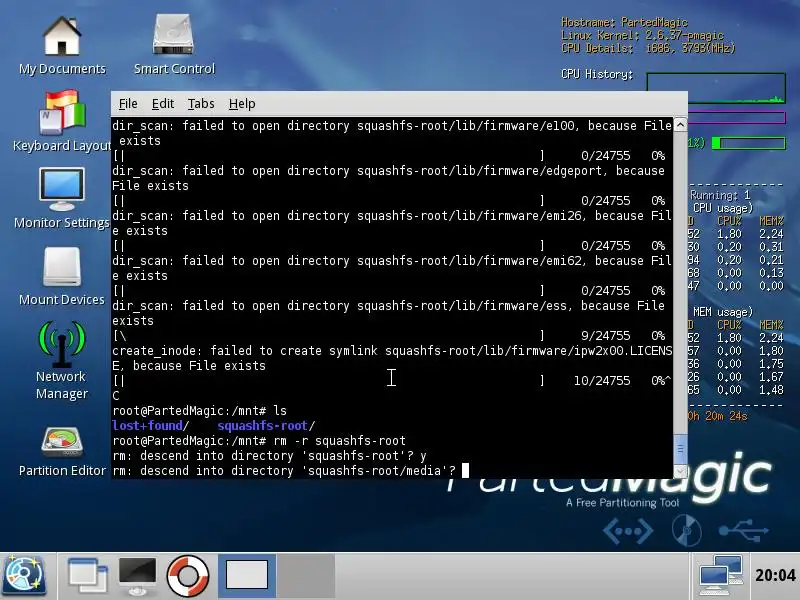The width and height of the screenshot is (800, 600).
Task: Open the Keyboard Layout desktop icon
Action: point(62,121)
